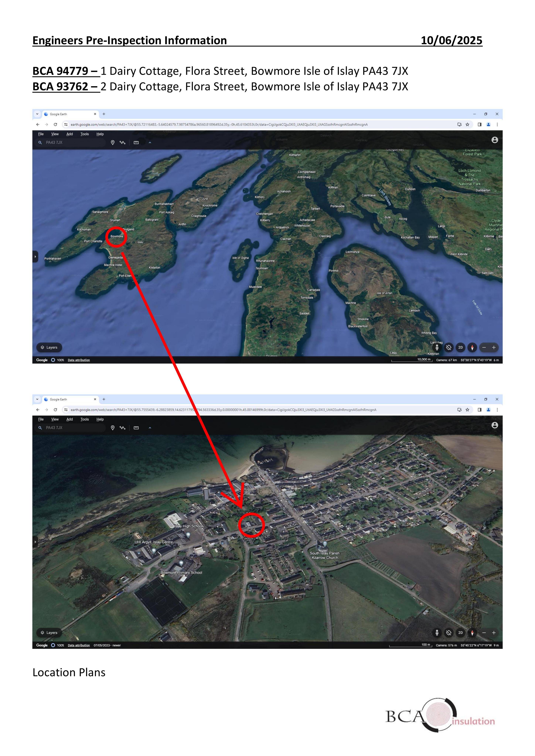Click the Data attribution link in the top map
This screenshot has height=756, width=535.
coord(79,360)
